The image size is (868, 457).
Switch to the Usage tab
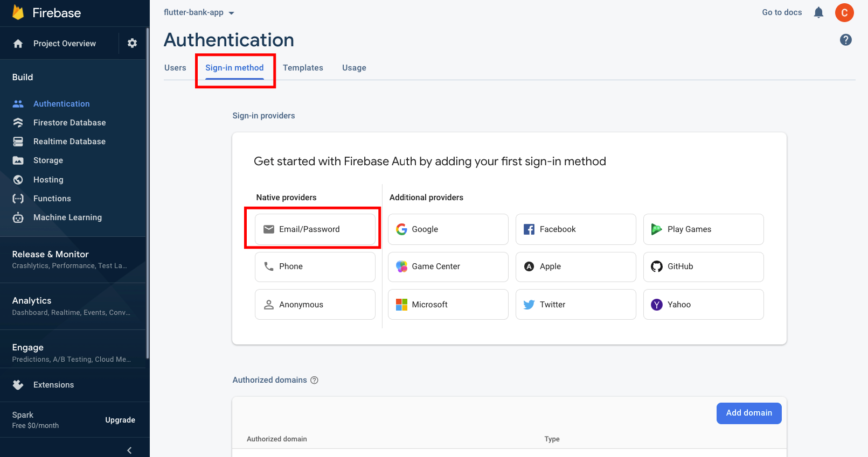pos(354,68)
